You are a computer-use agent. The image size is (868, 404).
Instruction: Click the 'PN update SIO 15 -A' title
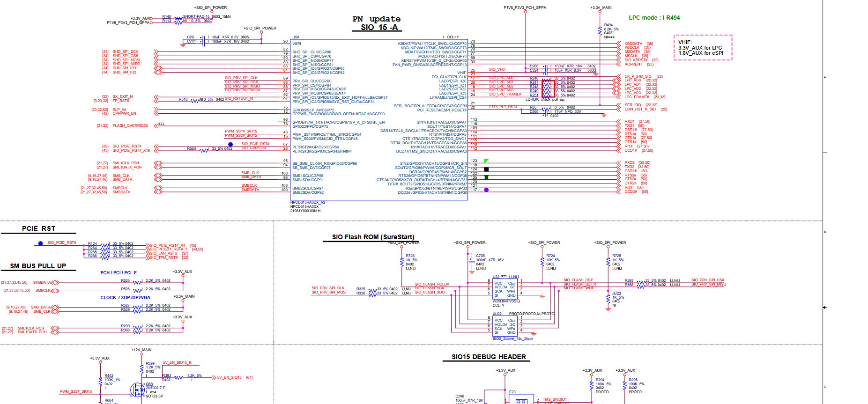click(376, 23)
